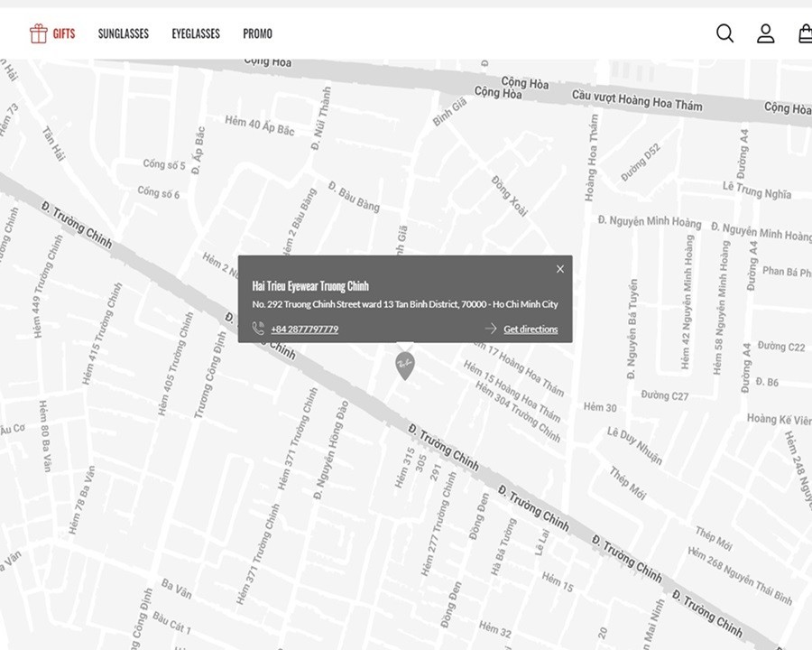
Task: Open the SUNGLASSES menu
Action: pos(124,33)
